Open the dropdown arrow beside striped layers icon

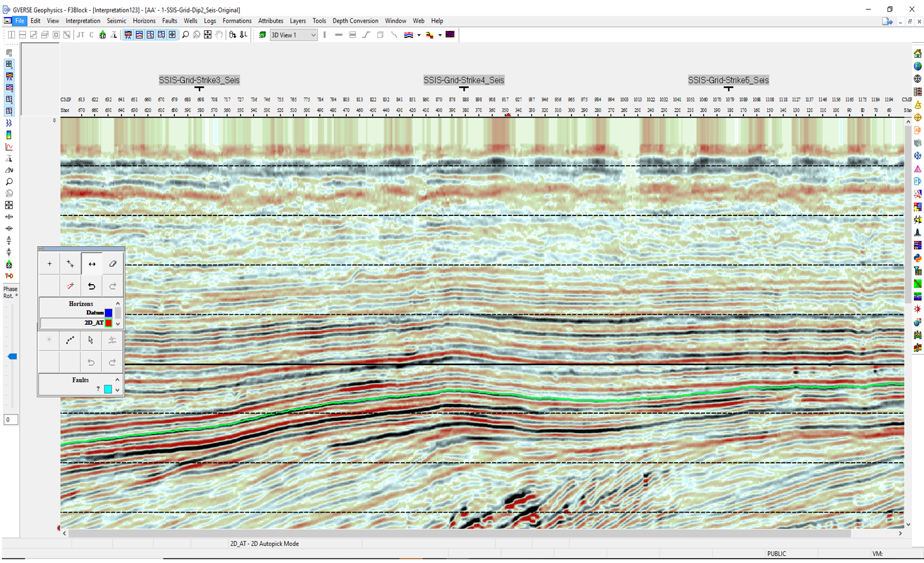419,35
